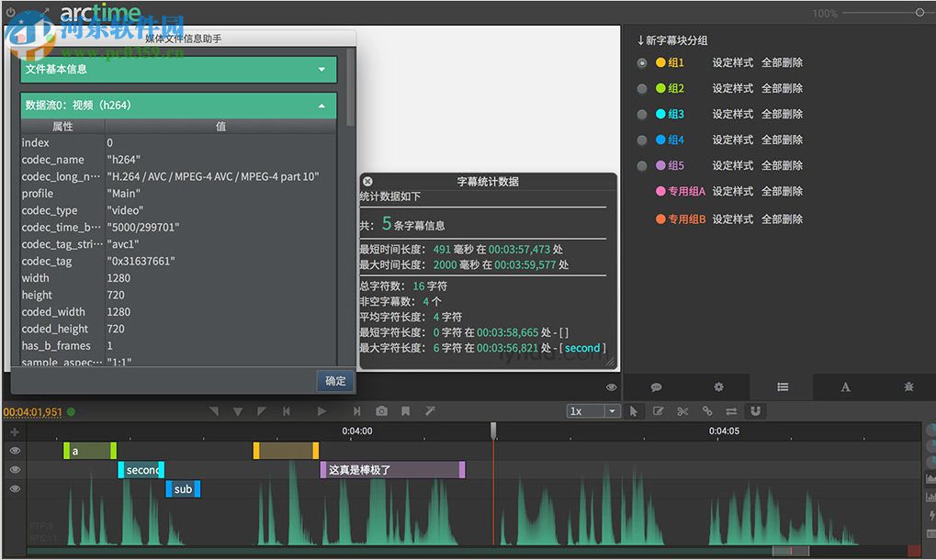
Task: Switch to the list panel tab
Action: 782,387
